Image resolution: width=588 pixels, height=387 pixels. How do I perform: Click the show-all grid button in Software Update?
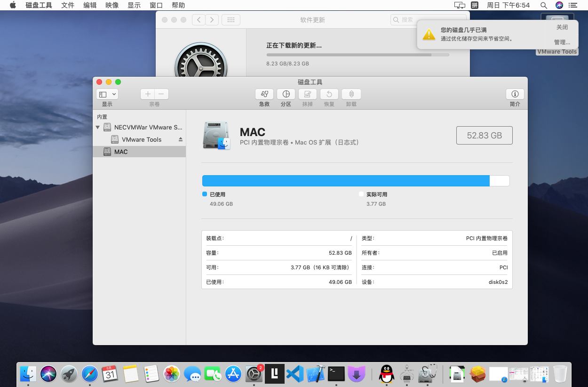pos(230,20)
